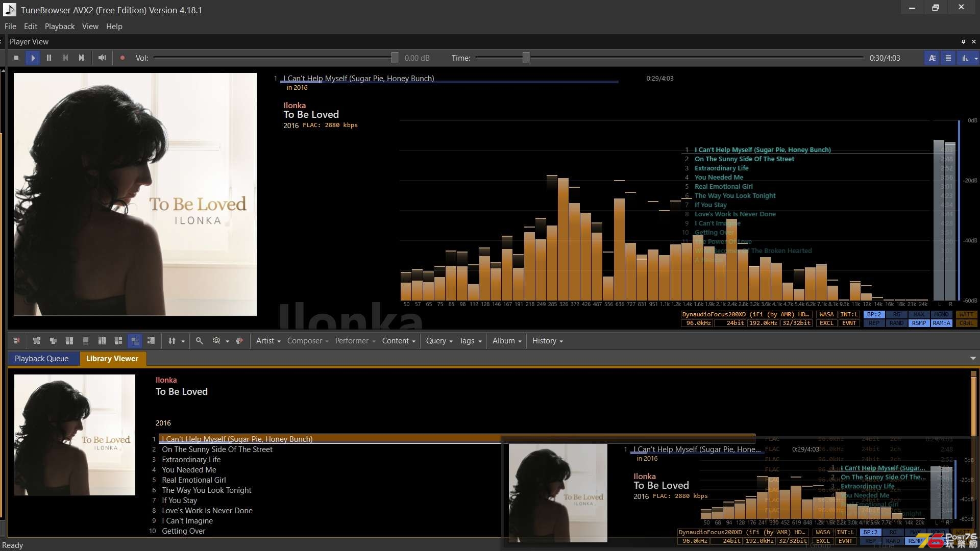Click the play button in the player toolbar
The width and height of the screenshot is (980, 551).
pyautogui.click(x=33, y=58)
